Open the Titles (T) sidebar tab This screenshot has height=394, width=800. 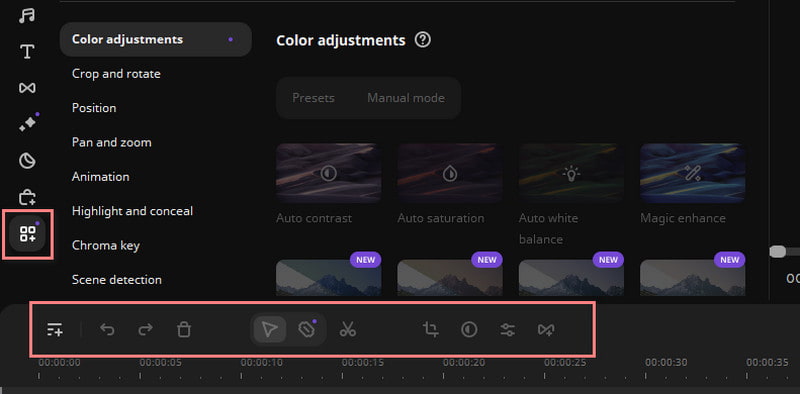[x=27, y=52]
